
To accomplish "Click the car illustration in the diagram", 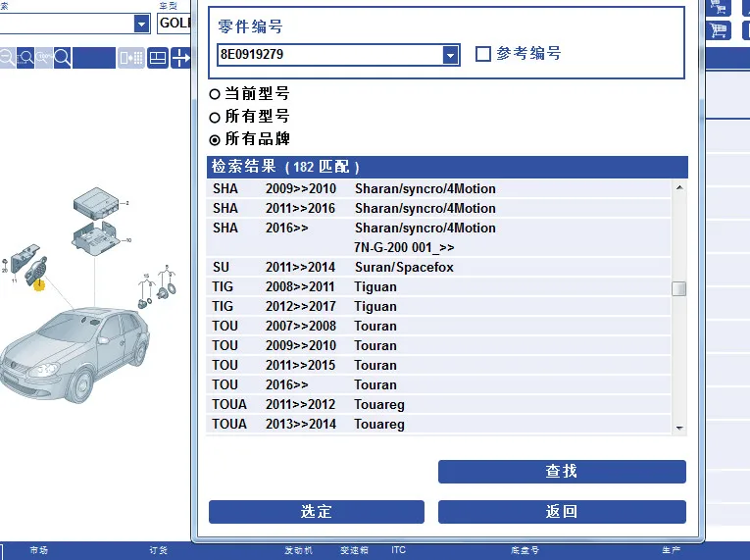I will (x=75, y=353).
